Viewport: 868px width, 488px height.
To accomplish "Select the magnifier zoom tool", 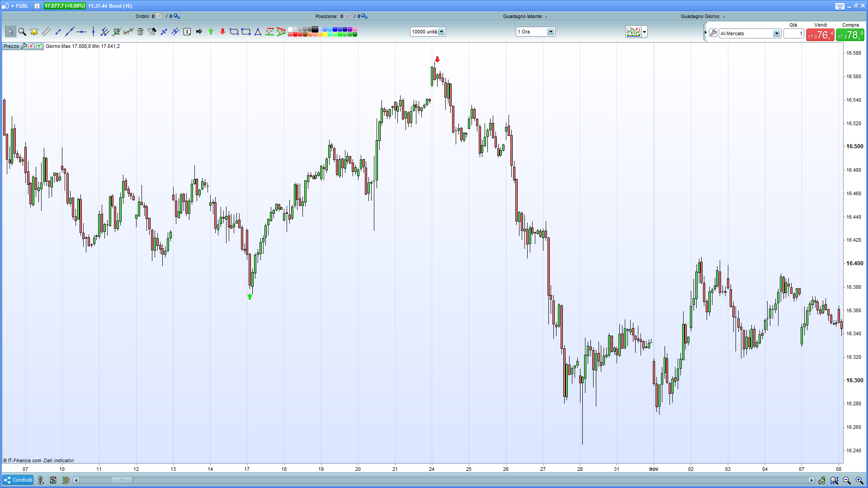I will 22,32.
